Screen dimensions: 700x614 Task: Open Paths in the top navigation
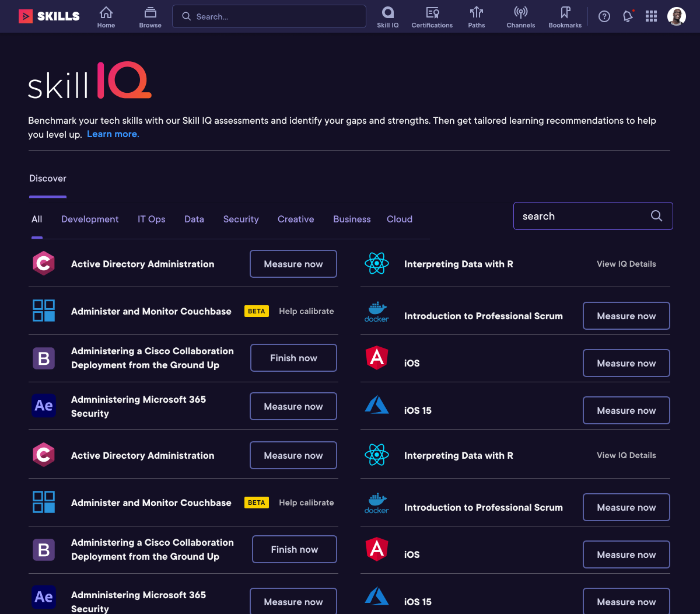pos(477,17)
